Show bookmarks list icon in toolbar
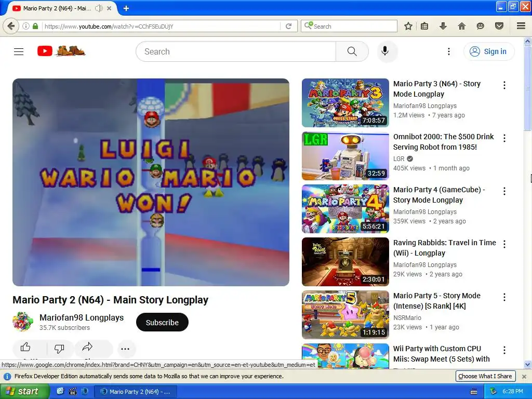532x399 pixels. pyautogui.click(x=424, y=26)
